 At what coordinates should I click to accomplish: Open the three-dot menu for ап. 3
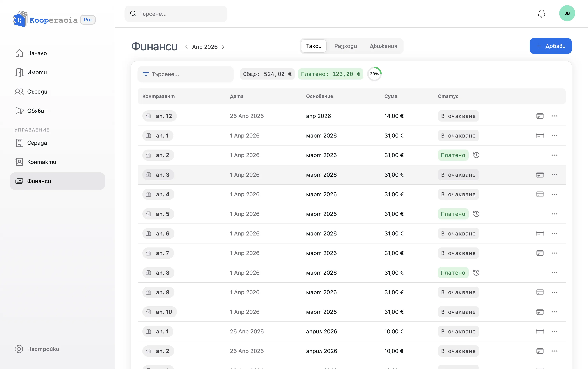coord(554,175)
